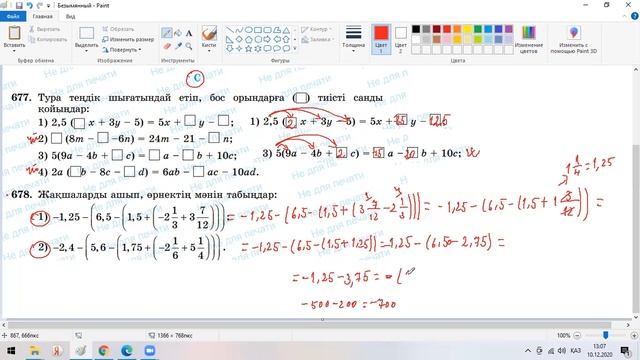Switch to the View (Вид) tab

click(x=70, y=16)
